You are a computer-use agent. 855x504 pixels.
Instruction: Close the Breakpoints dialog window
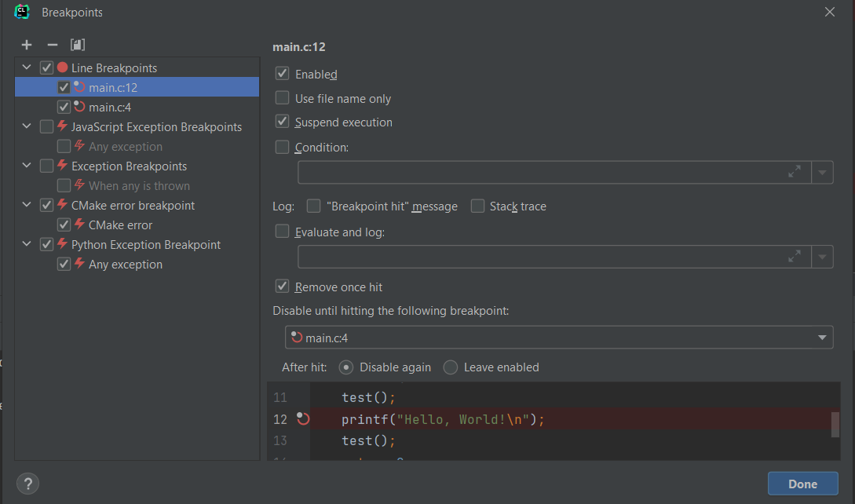click(830, 12)
